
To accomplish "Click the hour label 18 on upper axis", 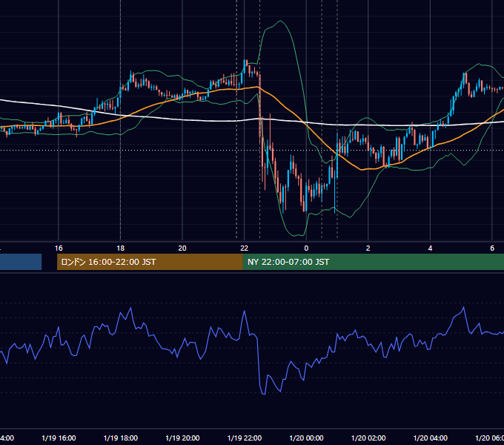I will [121, 248].
